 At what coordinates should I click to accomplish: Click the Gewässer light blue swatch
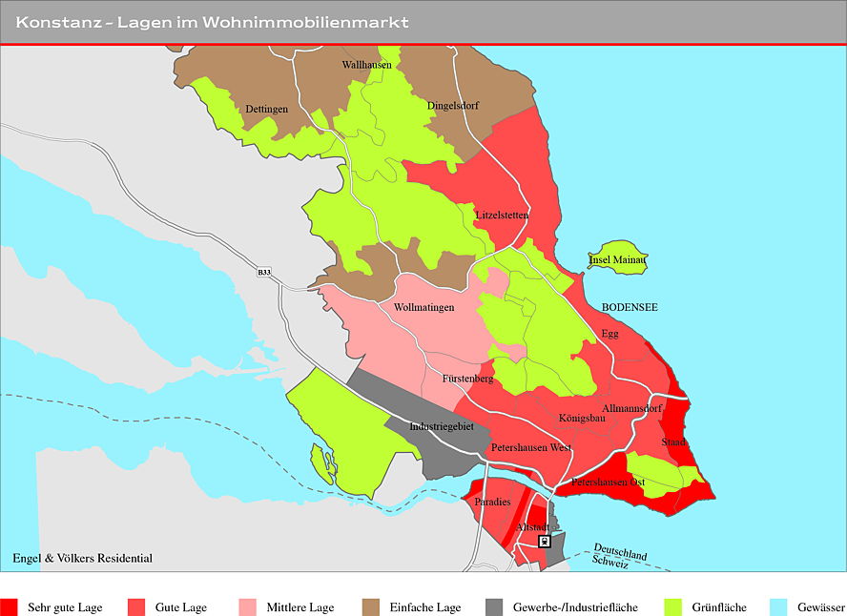[x=778, y=606]
